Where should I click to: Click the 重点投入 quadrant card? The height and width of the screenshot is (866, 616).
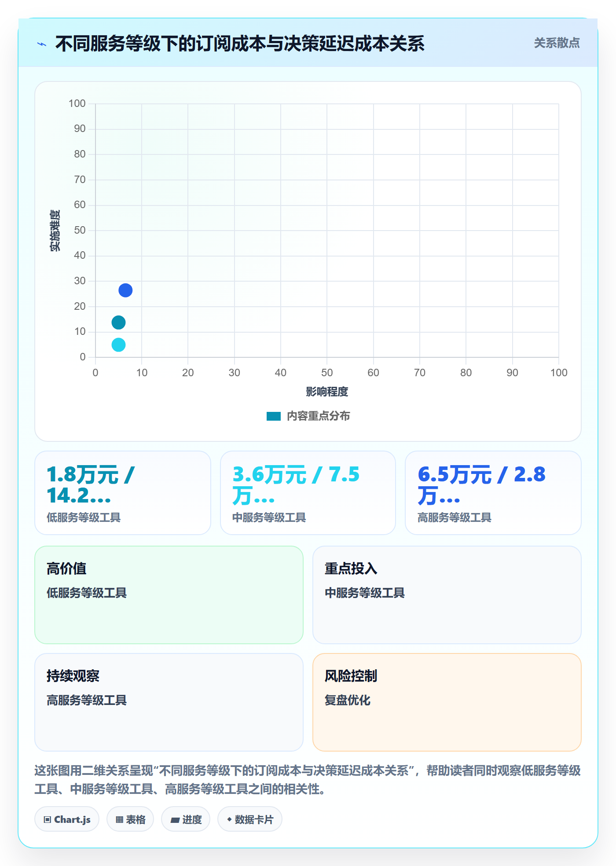447,595
